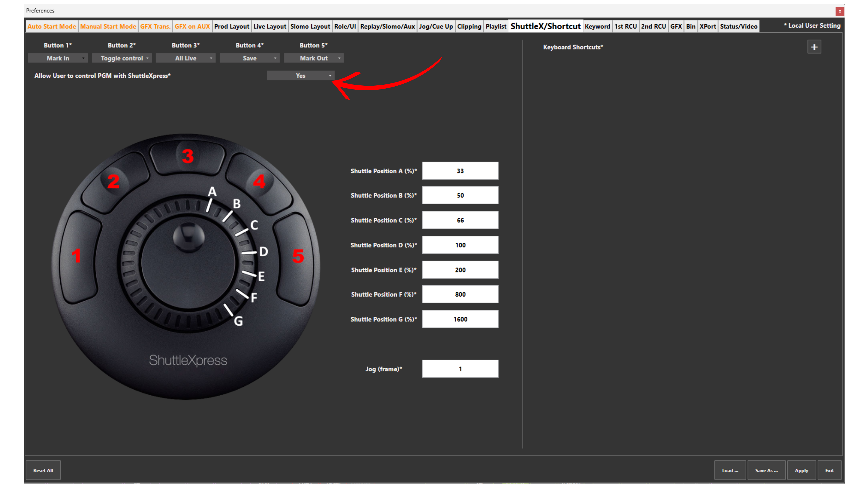Select the Role/UI tab
This screenshot has width=868, height=488.
pyautogui.click(x=345, y=26)
